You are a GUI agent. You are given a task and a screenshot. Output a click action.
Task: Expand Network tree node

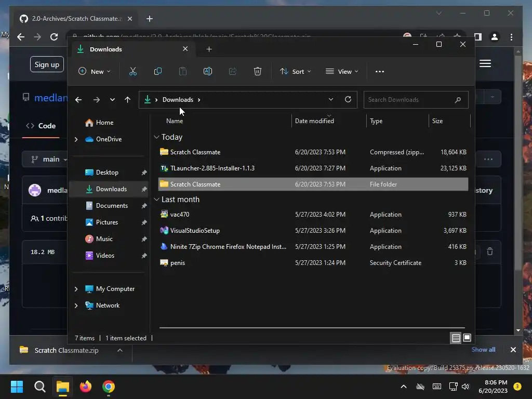76,305
